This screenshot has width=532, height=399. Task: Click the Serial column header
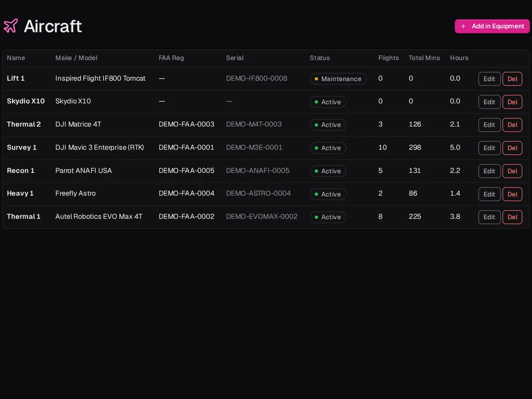235,58
